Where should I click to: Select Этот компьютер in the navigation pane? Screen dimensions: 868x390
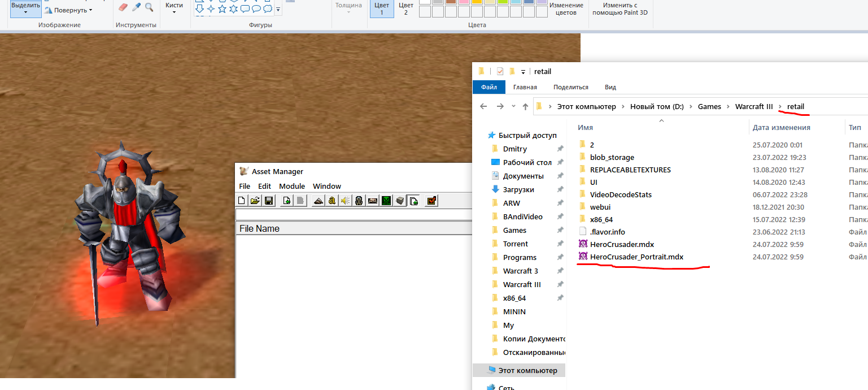click(518, 370)
